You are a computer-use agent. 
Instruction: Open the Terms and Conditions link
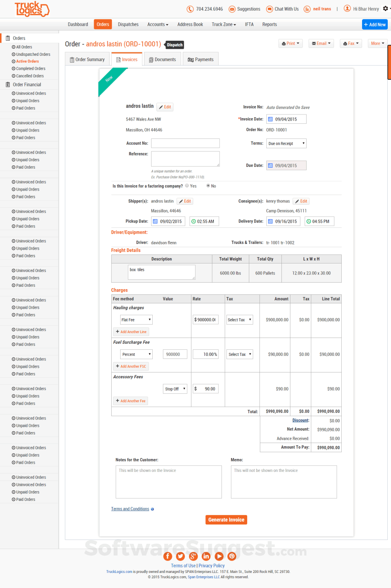(130, 509)
